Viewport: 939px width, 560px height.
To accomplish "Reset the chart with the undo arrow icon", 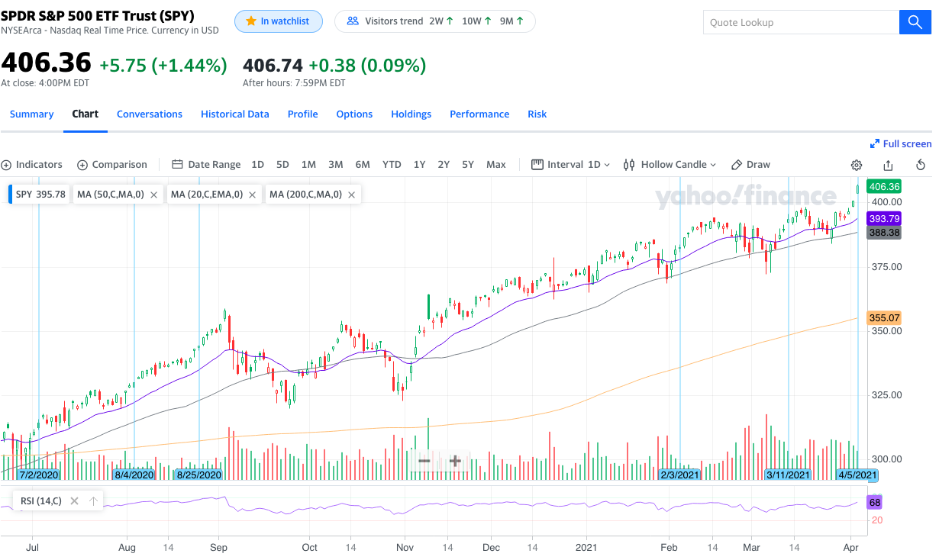I will coord(921,165).
